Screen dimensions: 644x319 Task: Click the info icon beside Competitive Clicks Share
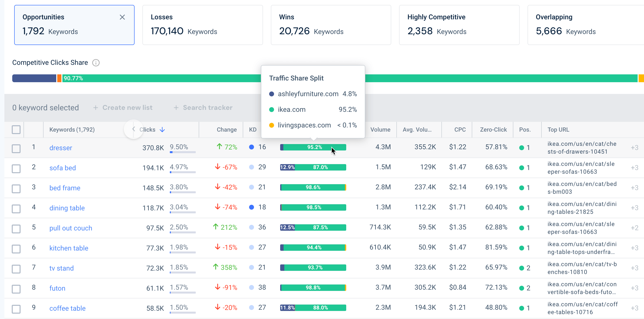click(x=96, y=63)
